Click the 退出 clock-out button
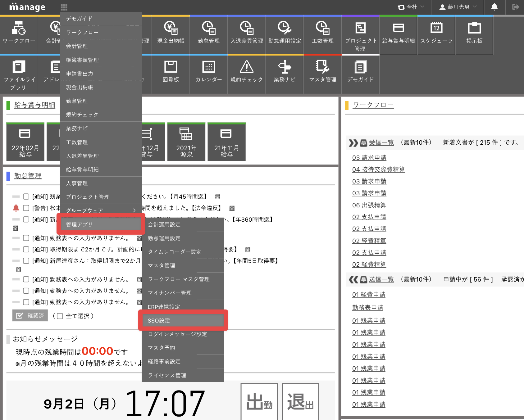 point(300,402)
